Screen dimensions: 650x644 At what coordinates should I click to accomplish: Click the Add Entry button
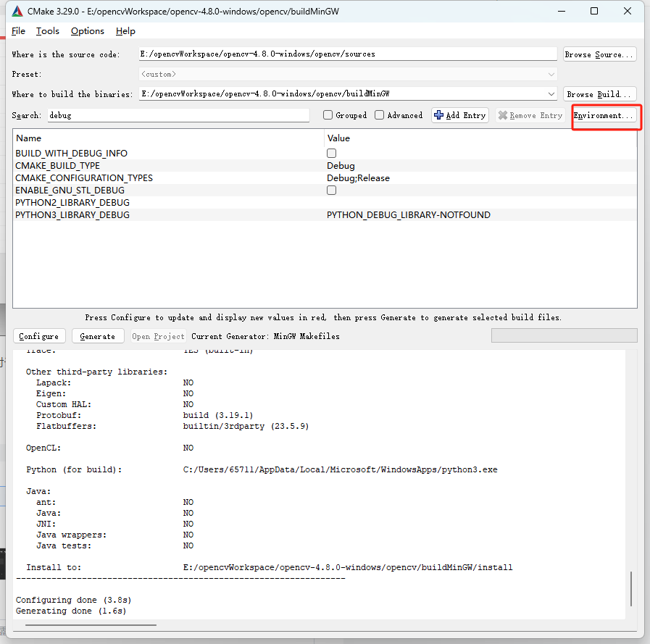pyautogui.click(x=460, y=115)
